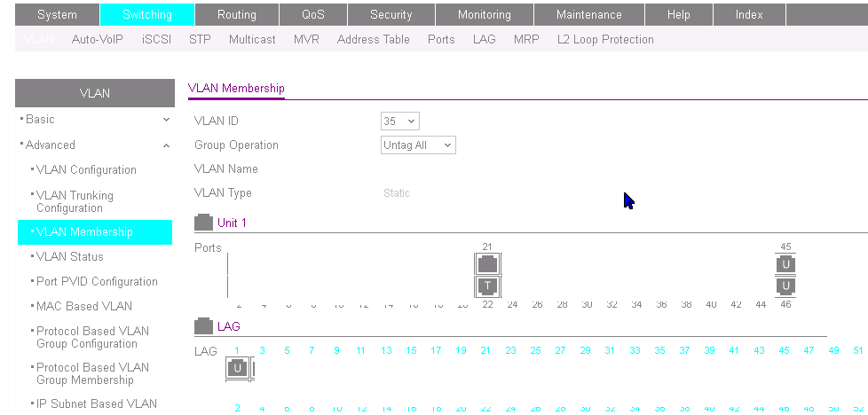
Task: Toggle untagged port 45 icon
Action: (785, 264)
